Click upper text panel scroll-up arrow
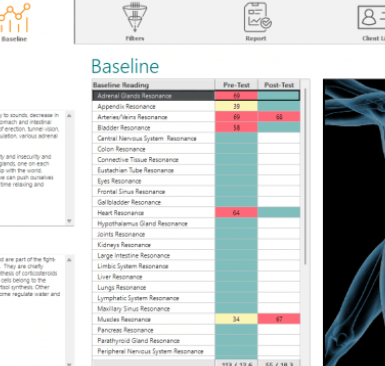Screen dimensions: 385x366 pos(69,116)
